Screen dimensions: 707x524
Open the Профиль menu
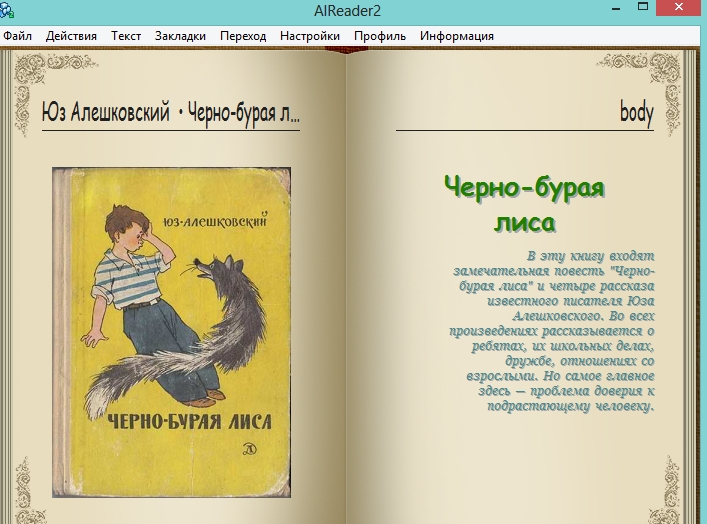pyautogui.click(x=380, y=36)
